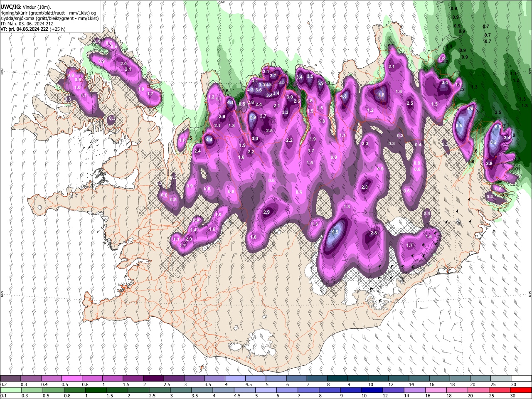Viewport: 532px width, 399px height.
Task: Click the '15W' longitude label
Action: (x=441, y=2)
